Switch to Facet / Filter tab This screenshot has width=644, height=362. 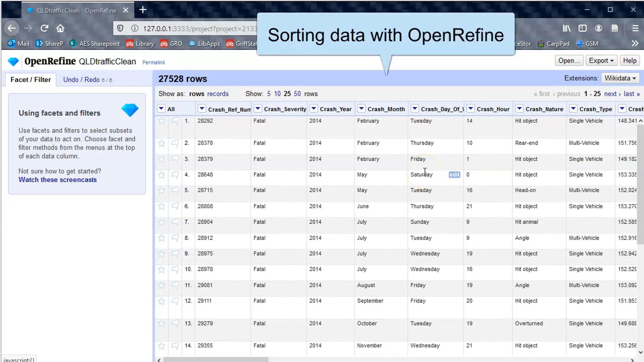point(31,80)
